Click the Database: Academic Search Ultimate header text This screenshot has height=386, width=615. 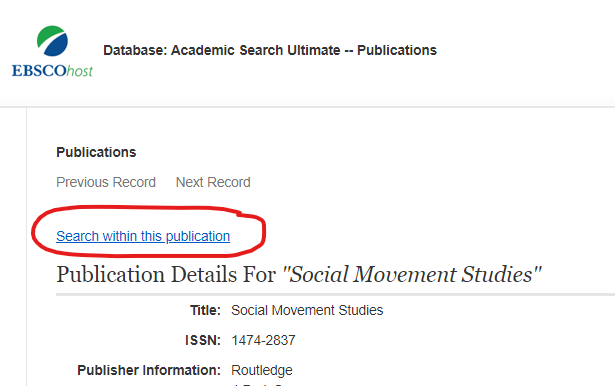tap(270, 50)
